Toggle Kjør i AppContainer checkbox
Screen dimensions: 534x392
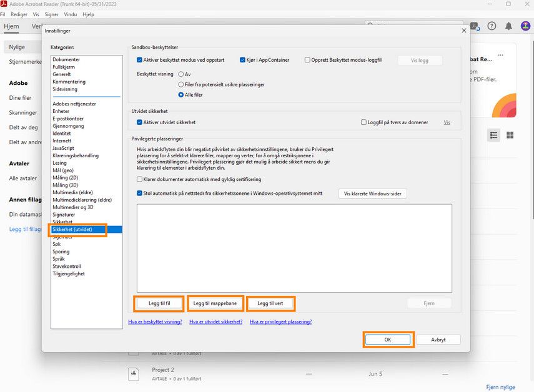[x=242, y=60]
